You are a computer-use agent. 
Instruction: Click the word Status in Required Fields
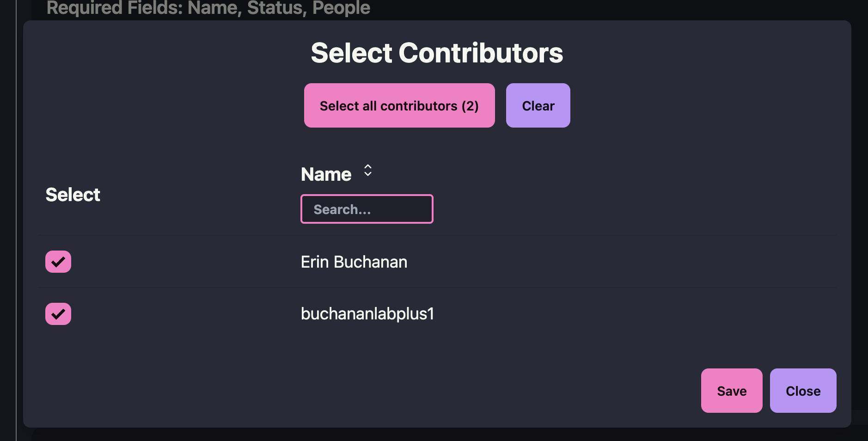pos(276,8)
